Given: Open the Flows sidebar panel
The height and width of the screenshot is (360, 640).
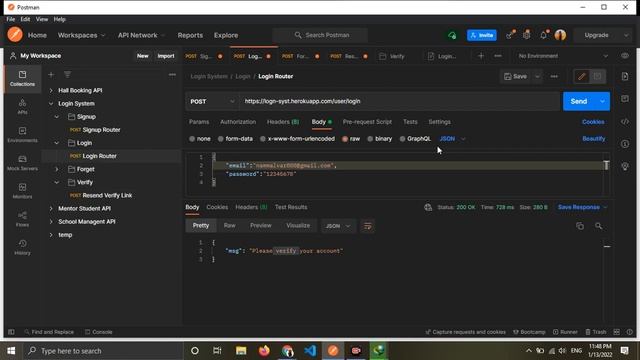Looking at the screenshot, I should pos(22,219).
